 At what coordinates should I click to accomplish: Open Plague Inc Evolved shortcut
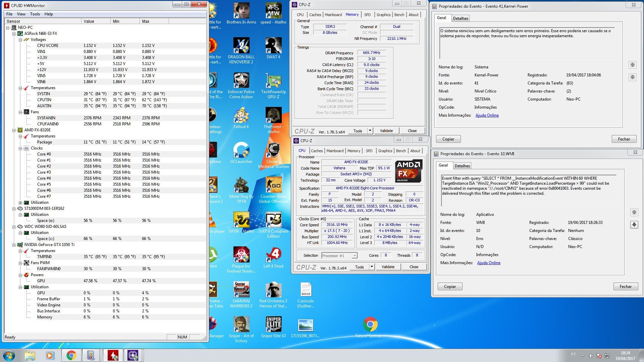pyautogui.click(x=241, y=260)
